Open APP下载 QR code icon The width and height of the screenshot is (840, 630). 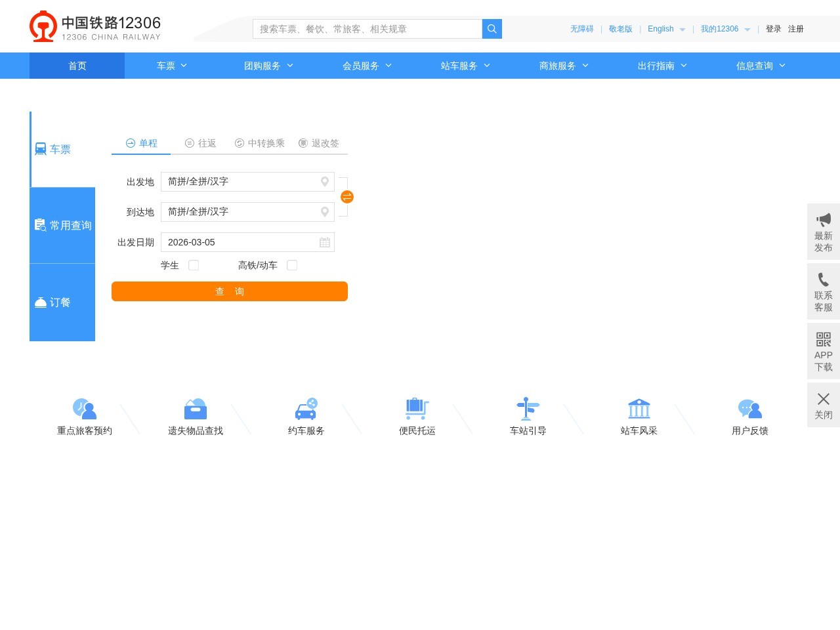pyautogui.click(x=823, y=339)
